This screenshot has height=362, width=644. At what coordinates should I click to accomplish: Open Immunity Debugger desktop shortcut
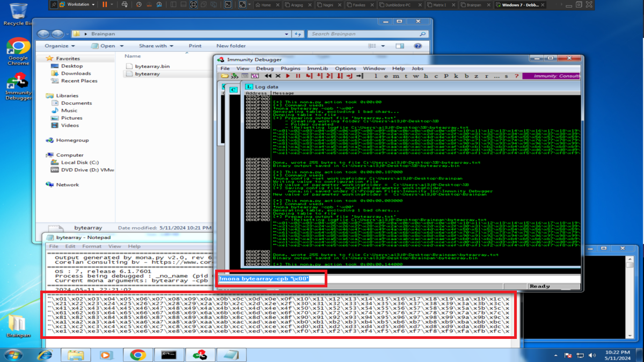tap(18, 86)
